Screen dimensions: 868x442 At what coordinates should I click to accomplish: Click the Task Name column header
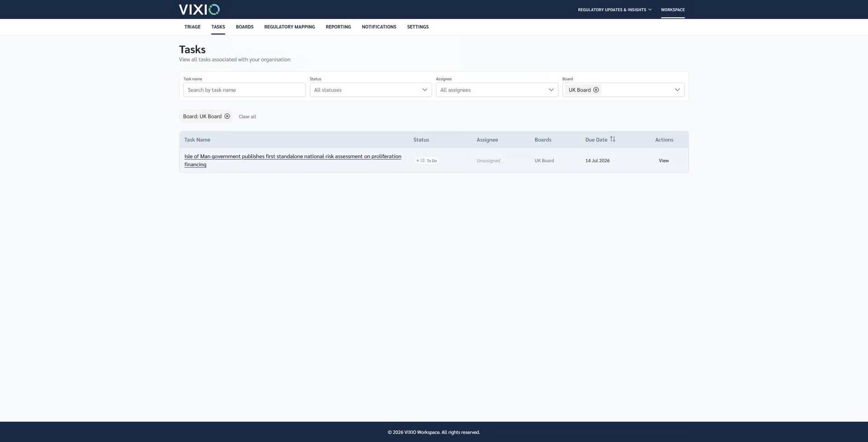tap(197, 140)
